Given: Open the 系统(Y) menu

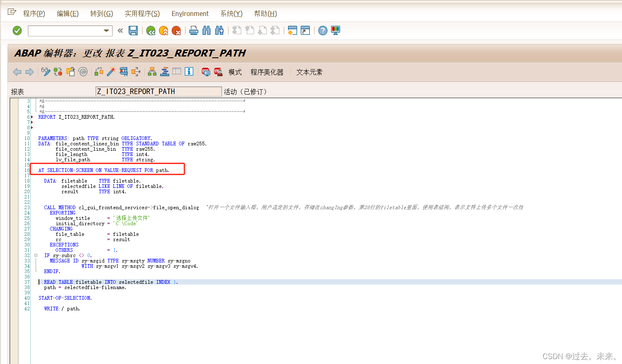Looking at the screenshot, I should point(232,14).
